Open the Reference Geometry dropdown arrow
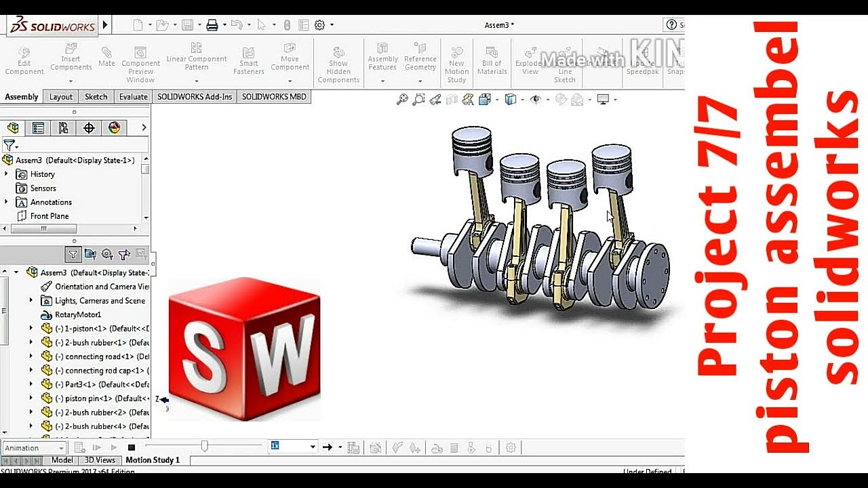Screen dimensions: 868x488 click(420, 81)
